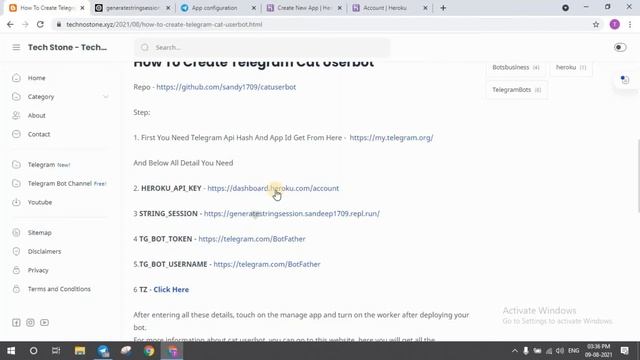Click the Telegram Bot Channel sidebar icon
Screen dimensions: 640x360
point(16,184)
